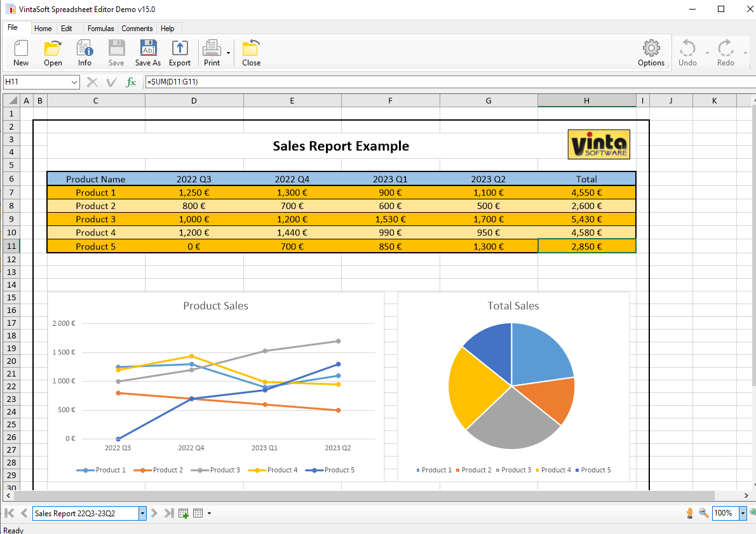Select the Sales Report Example title cell
756x534 pixels.
tap(341, 145)
